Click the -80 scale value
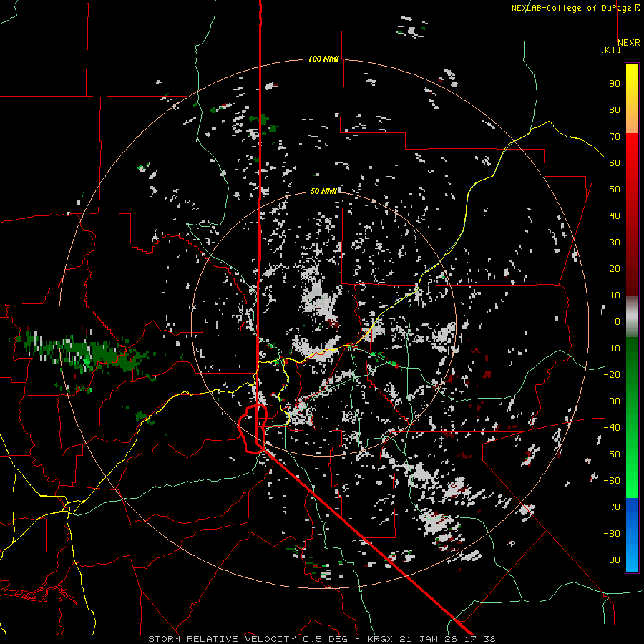The image size is (644, 644). (x=612, y=534)
